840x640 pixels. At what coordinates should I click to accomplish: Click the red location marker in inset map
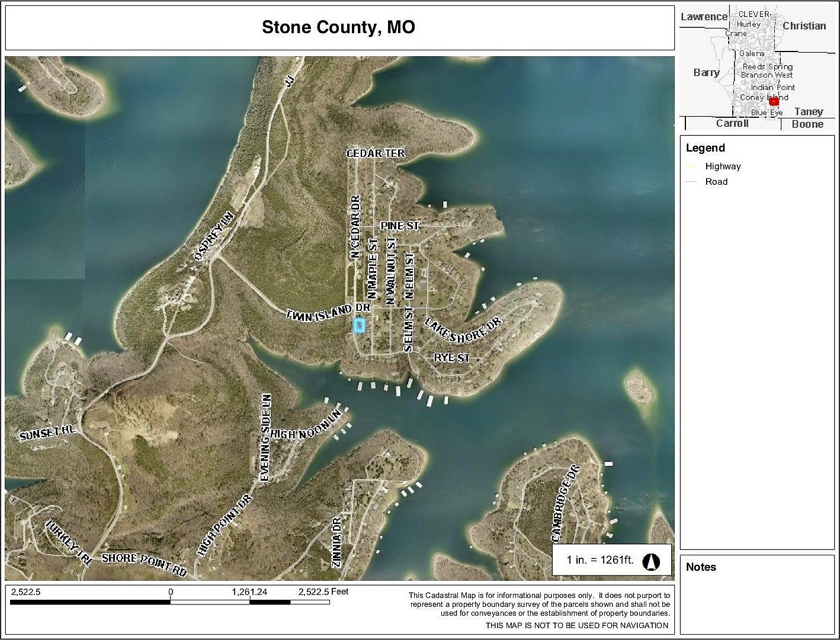click(x=774, y=101)
